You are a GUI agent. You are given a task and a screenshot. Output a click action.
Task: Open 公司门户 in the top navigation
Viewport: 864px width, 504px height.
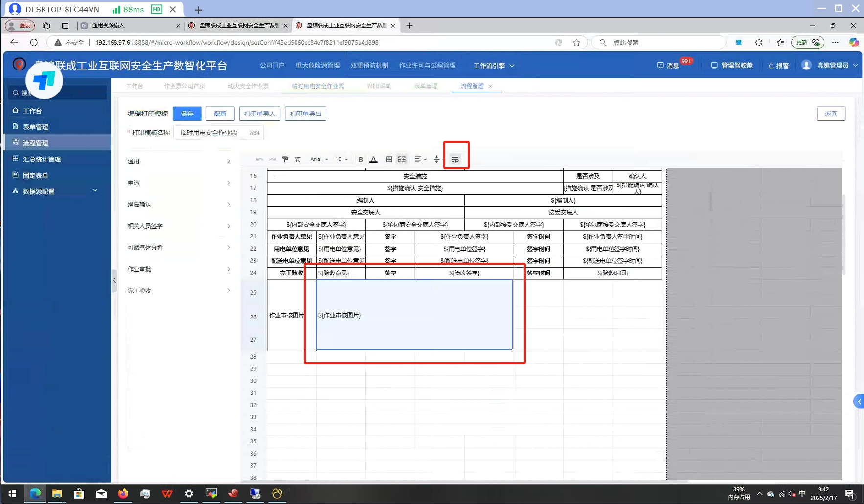[272, 66]
